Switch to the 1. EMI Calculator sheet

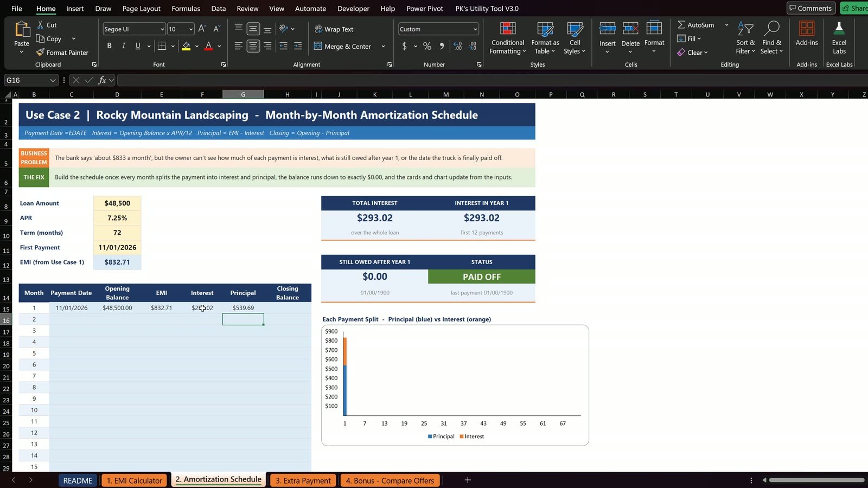point(134,480)
